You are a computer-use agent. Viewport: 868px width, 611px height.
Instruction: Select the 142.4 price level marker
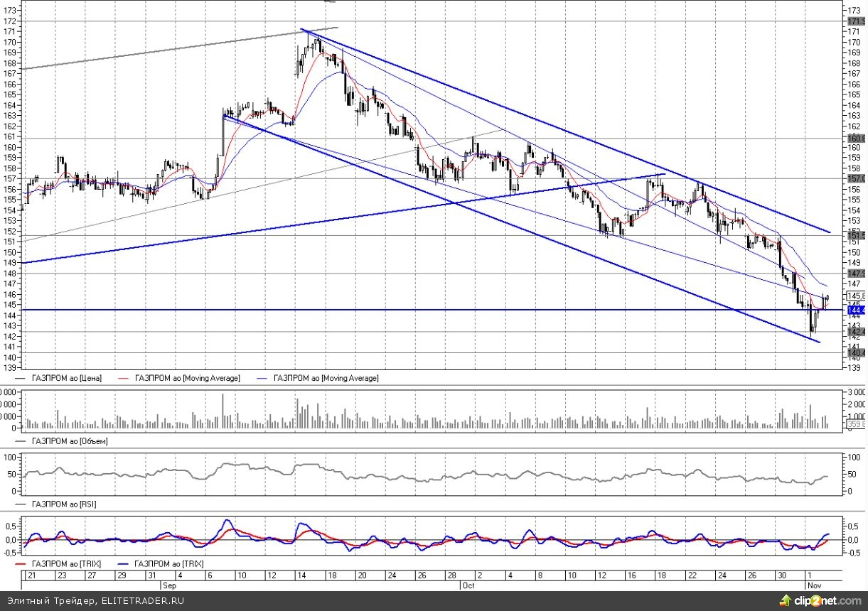[856, 332]
